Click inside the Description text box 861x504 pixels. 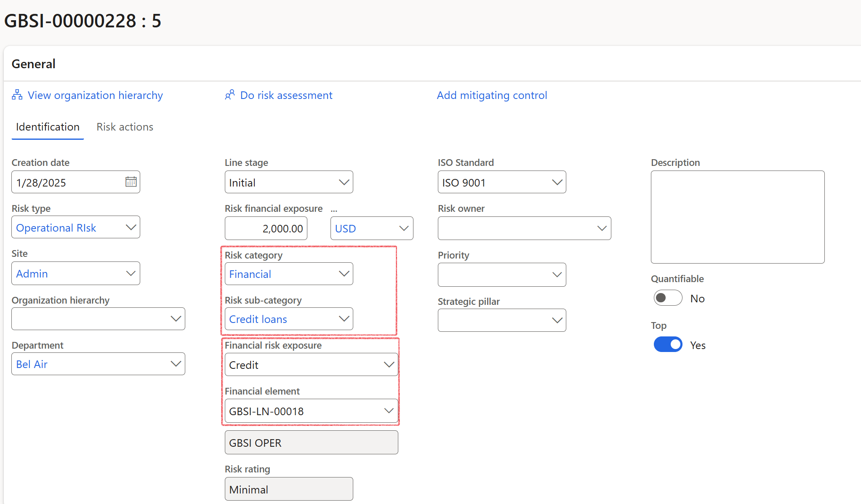737,217
